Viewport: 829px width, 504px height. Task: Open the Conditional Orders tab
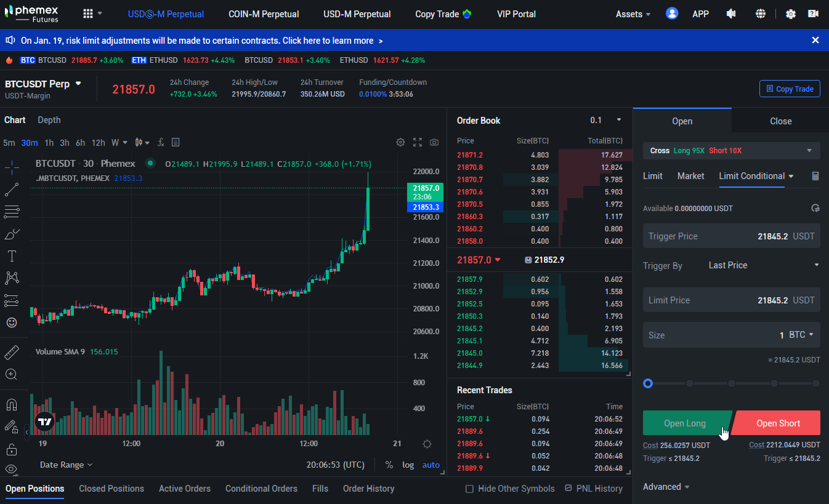pos(261,489)
